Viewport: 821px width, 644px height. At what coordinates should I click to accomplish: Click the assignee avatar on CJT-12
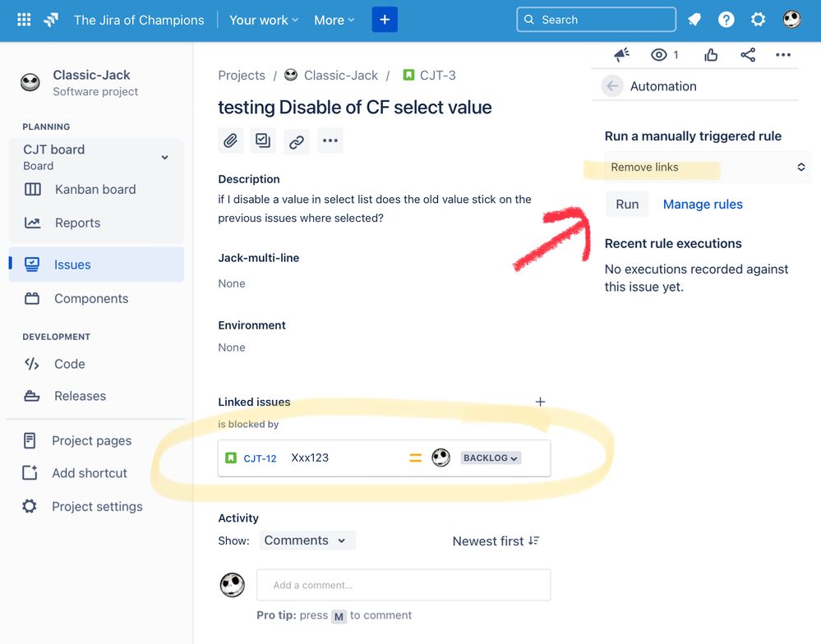point(440,458)
